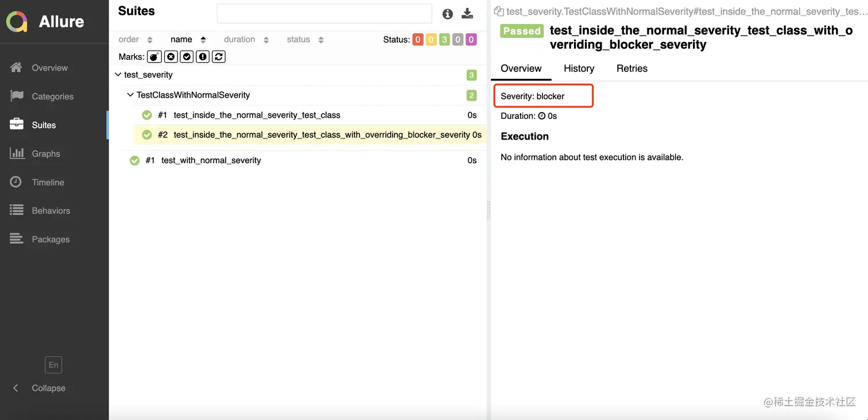868x420 pixels.
Task: Click the copy icon beside test path
Action: click(498, 11)
